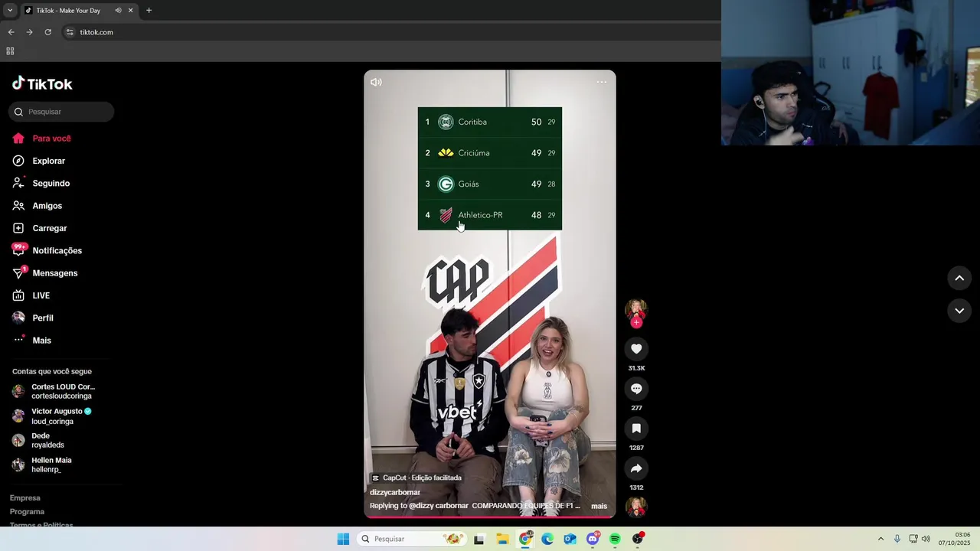Screen dimensions: 980x551
Task: Click the CapCut - Edição facilitada tag
Action: (416, 478)
